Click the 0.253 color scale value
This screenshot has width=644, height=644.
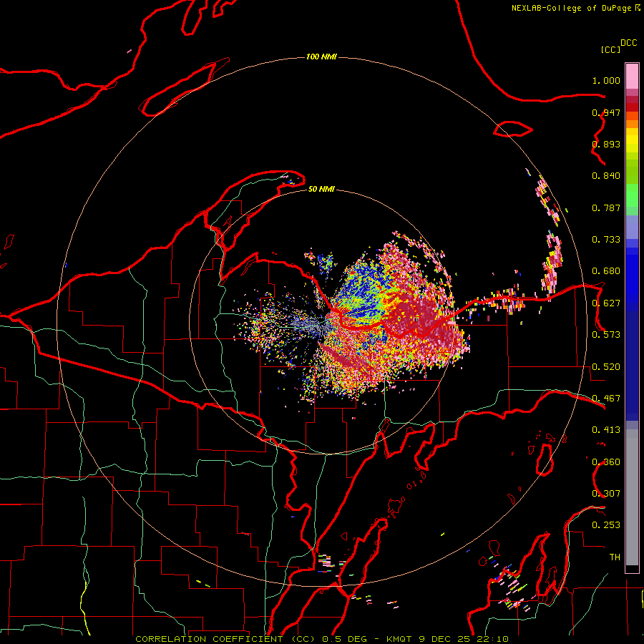[606, 525]
